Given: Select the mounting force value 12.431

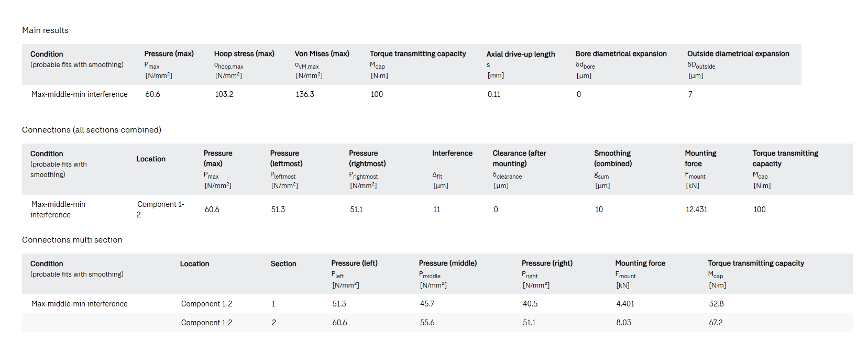Looking at the screenshot, I should [696, 210].
